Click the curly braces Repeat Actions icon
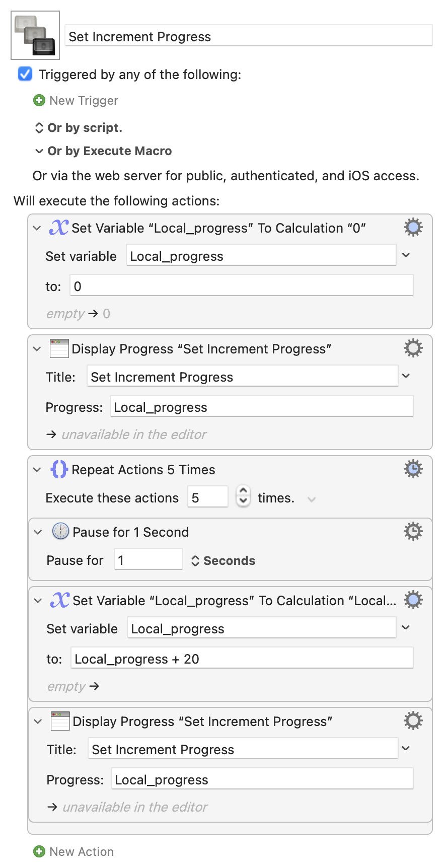Viewport: 443px width, 868px height. pos(59,469)
